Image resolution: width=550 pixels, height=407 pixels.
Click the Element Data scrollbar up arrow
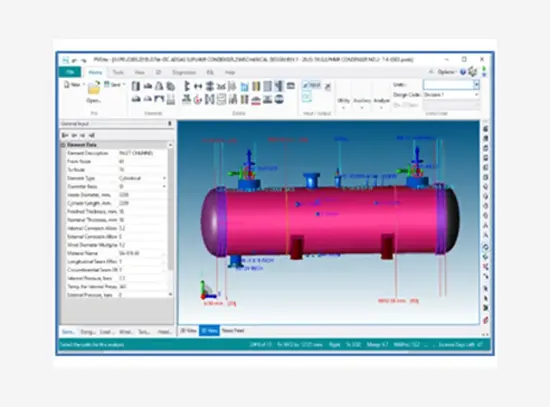pyautogui.click(x=170, y=145)
